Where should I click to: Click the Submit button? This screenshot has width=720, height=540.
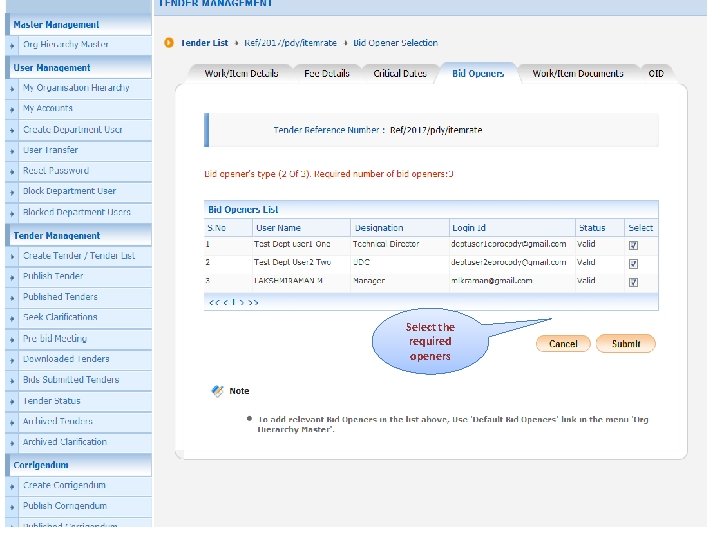click(x=625, y=343)
